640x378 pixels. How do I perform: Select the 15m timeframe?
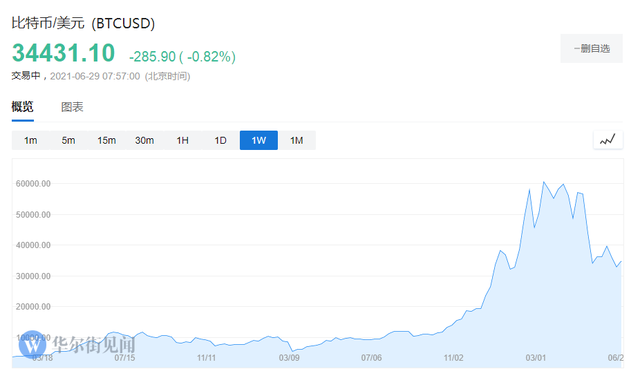(106, 140)
